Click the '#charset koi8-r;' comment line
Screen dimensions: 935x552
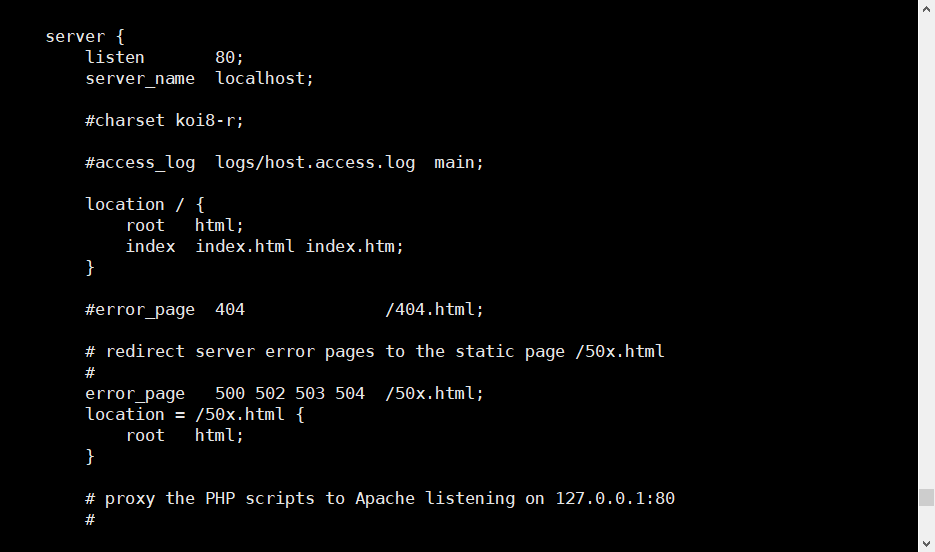(164, 120)
